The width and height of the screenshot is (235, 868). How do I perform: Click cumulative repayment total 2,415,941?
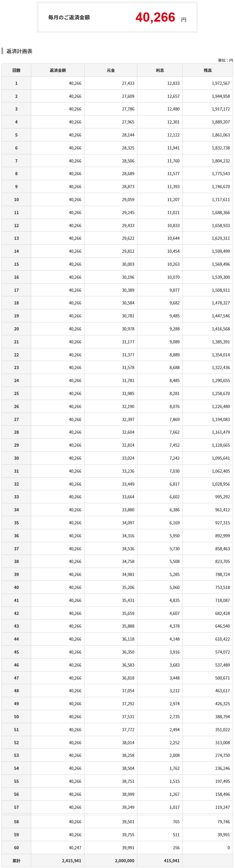click(71, 860)
